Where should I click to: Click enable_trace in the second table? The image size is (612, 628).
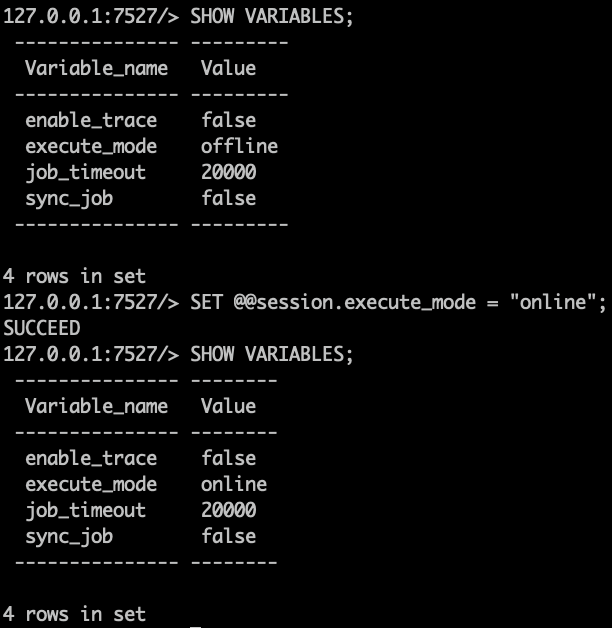[91, 458]
